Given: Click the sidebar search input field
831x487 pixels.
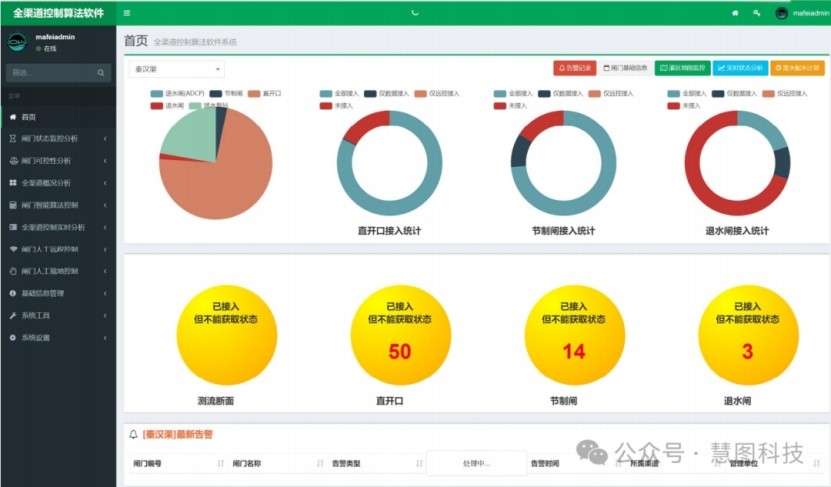Looking at the screenshot, I should [x=50, y=73].
